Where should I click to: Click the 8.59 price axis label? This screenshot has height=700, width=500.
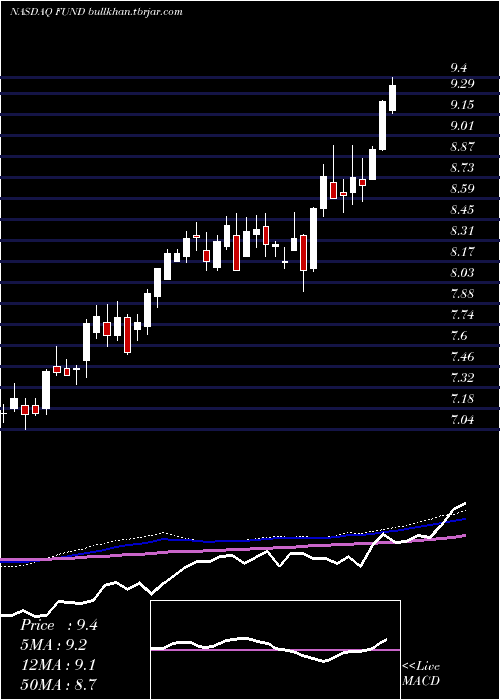point(462,189)
